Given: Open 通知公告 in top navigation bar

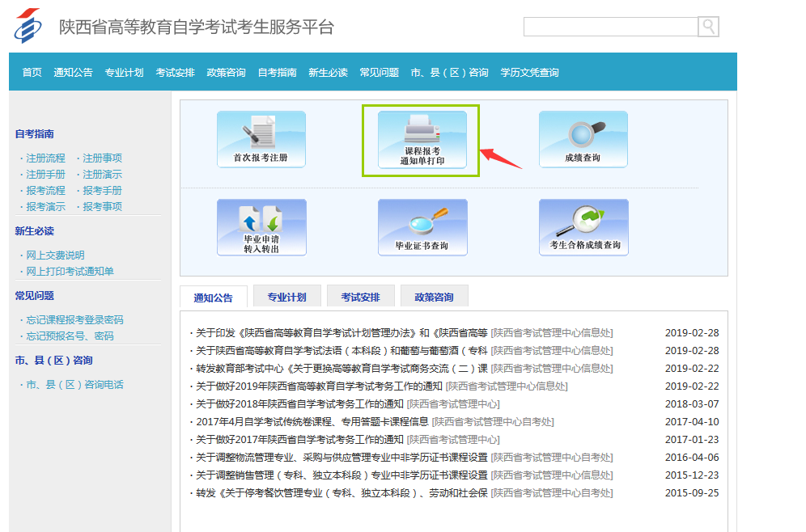Looking at the screenshot, I should (x=73, y=73).
